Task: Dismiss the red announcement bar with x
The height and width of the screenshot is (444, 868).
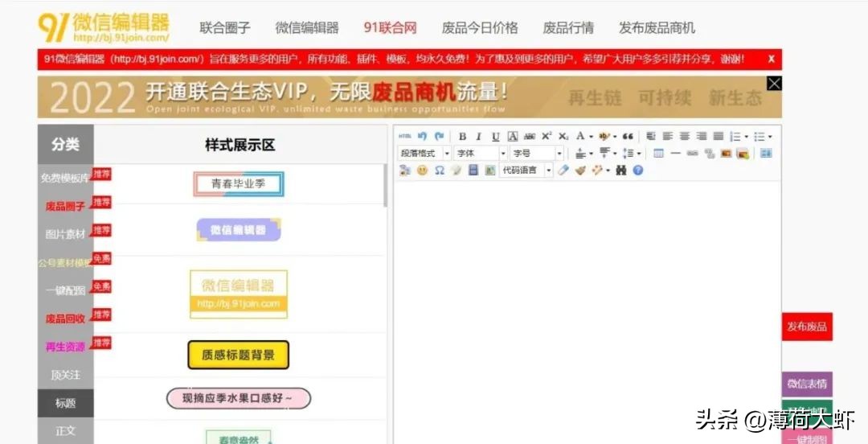Action: (x=771, y=59)
